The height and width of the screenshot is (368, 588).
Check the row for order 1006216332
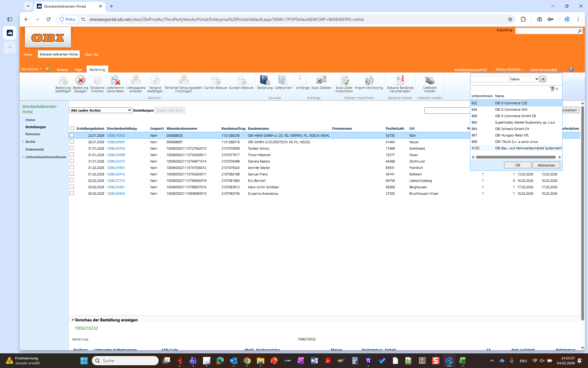[x=72, y=135]
